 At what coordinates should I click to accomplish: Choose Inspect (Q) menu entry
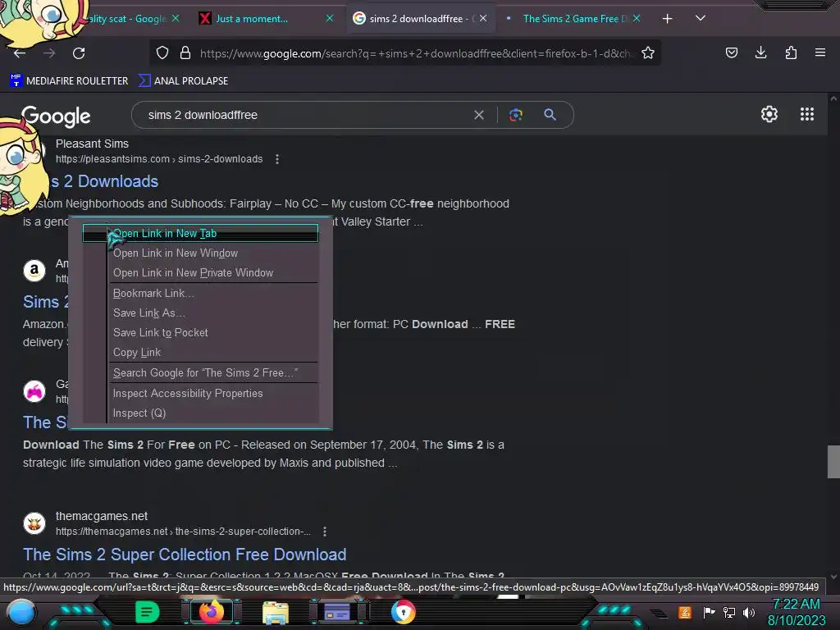coord(200,413)
